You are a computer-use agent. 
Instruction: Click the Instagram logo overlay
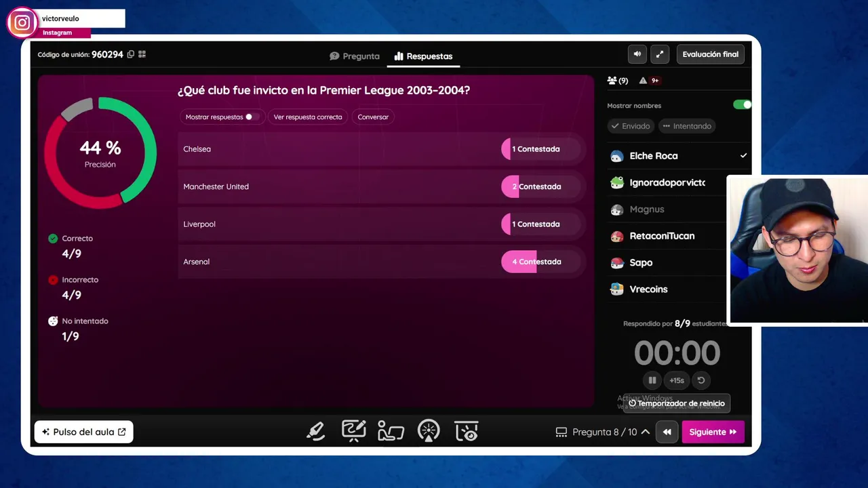click(x=22, y=22)
